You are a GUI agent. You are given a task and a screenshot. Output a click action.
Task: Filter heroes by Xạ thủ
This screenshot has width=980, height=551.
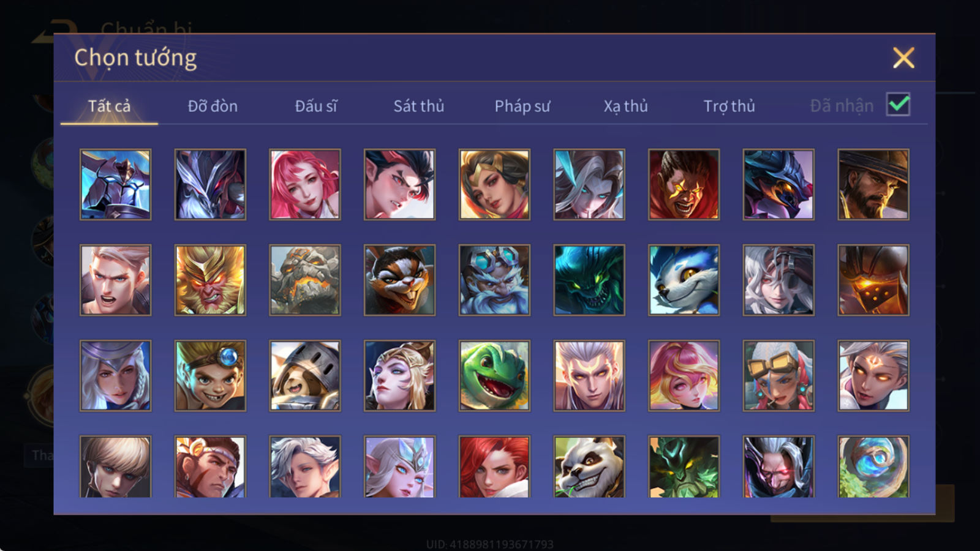pyautogui.click(x=625, y=106)
